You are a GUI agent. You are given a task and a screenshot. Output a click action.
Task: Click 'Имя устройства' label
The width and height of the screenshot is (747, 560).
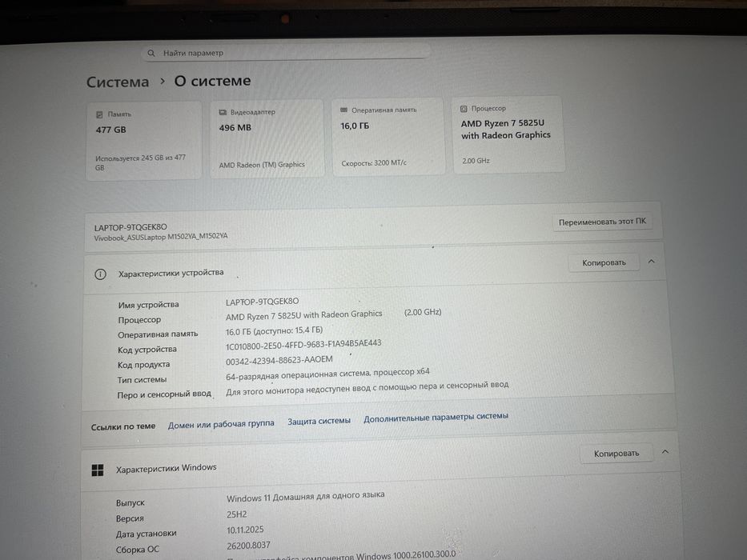(149, 305)
